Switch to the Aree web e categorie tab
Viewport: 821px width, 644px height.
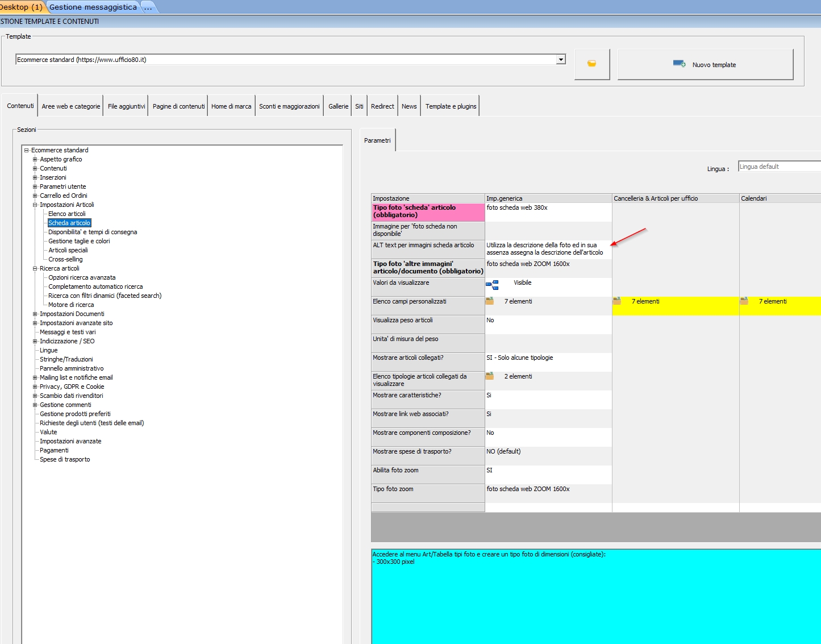(x=70, y=106)
